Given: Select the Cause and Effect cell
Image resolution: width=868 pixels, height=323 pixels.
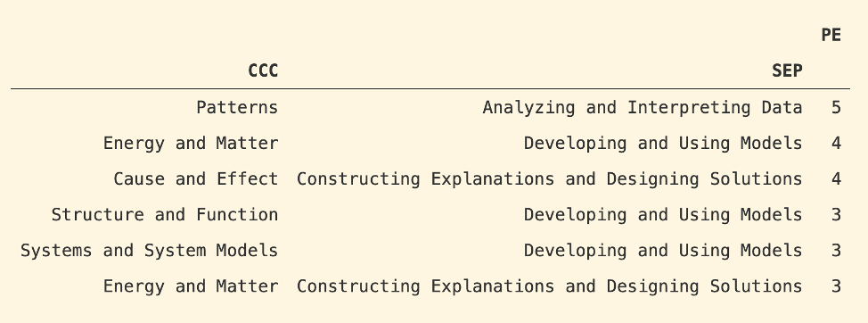Looking at the screenshot, I should [x=196, y=179].
